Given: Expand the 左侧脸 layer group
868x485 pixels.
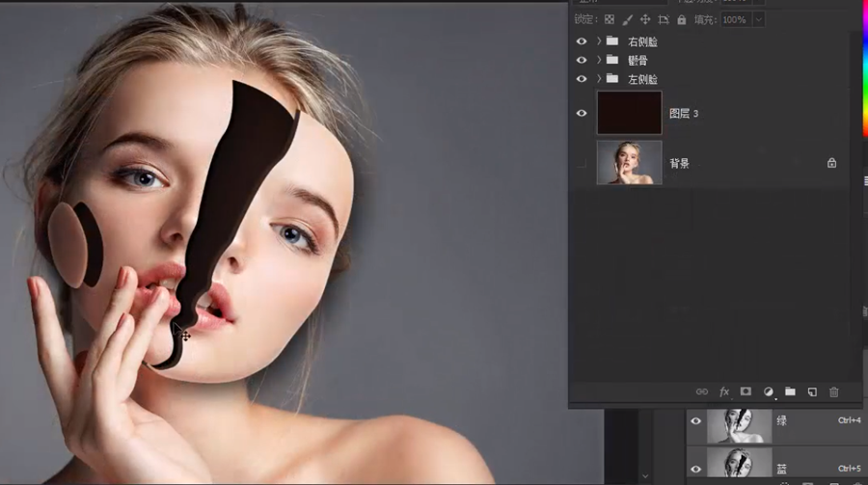Looking at the screenshot, I should pos(599,78).
